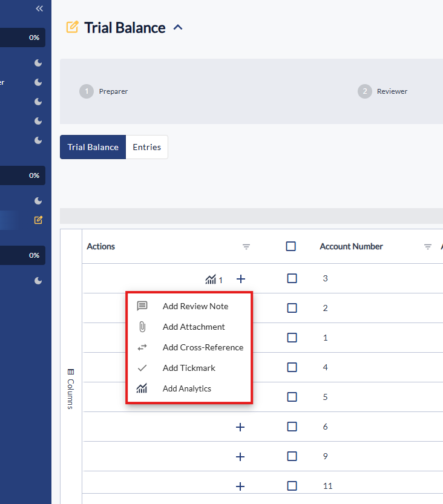Choose Add Review Note from menu
Image resolution: width=443 pixels, height=504 pixels.
[x=195, y=306]
